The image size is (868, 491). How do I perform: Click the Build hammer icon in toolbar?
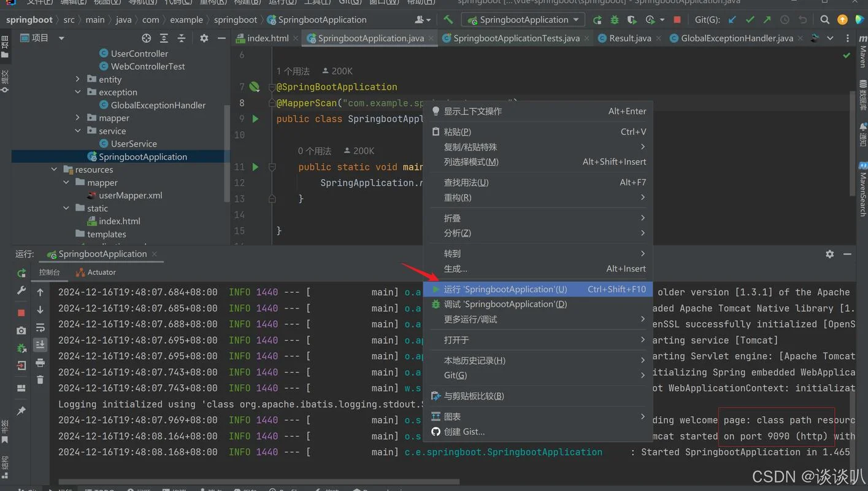coord(448,20)
